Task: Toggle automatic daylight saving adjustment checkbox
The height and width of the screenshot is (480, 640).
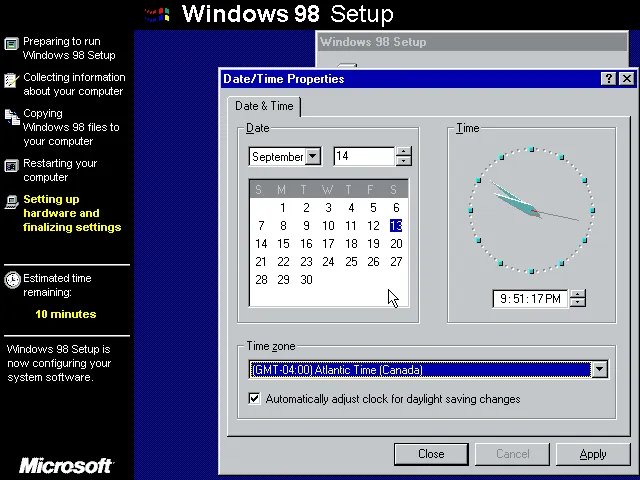Action: pyautogui.click(x=254, y=398)
